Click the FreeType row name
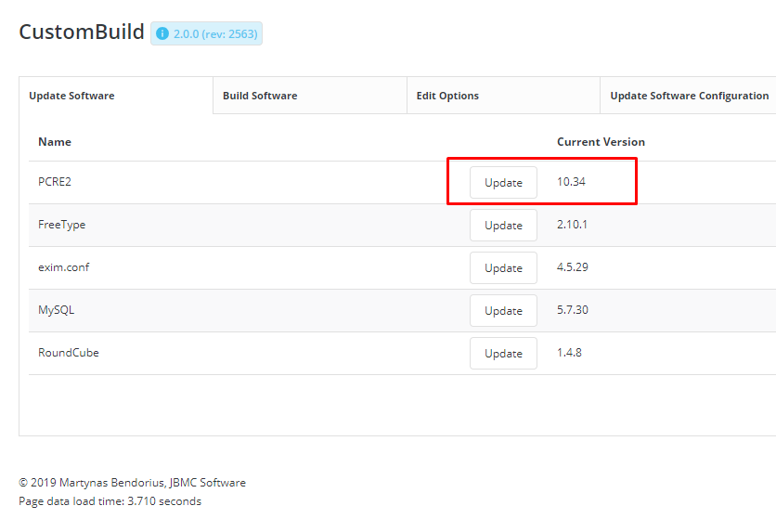Screen dimensions: 776x532 [x=61, y=225]
